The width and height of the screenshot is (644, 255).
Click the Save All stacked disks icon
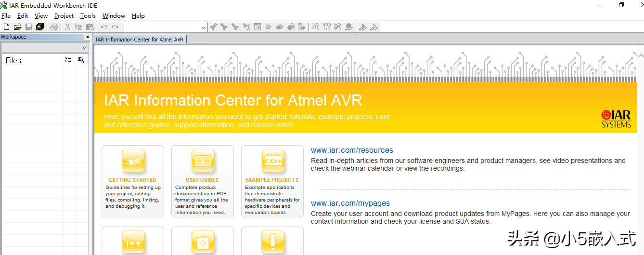click(x=40, y=27)
